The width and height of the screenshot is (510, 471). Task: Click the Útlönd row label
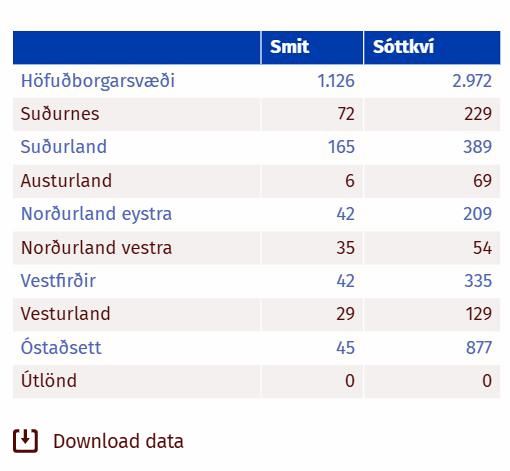click(x=49, y=381)
